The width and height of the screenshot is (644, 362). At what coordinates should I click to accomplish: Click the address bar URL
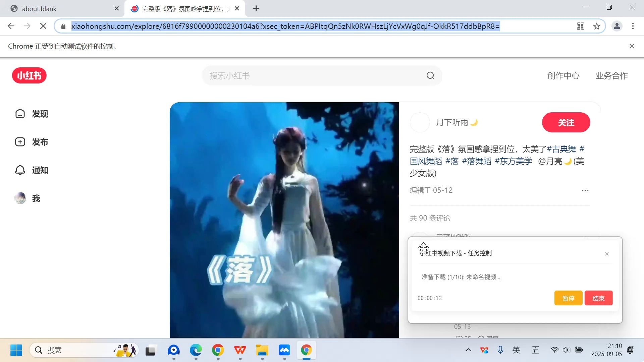click(285, 26)
